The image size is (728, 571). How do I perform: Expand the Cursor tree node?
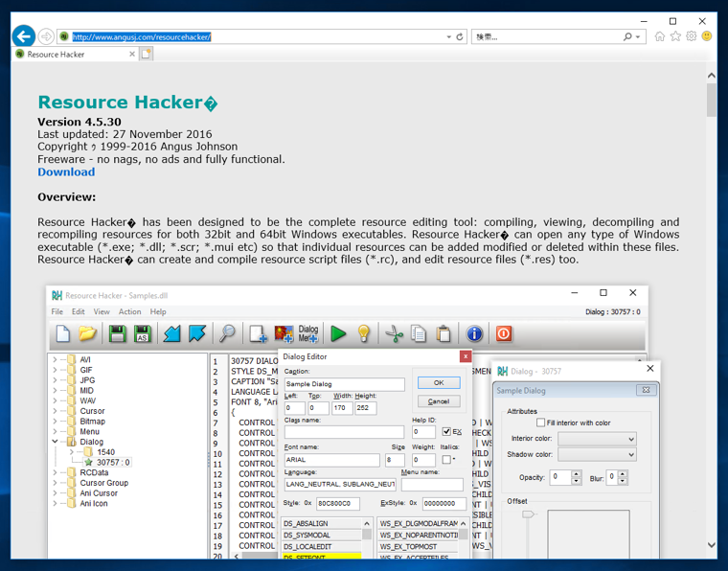tap(55, 411)
